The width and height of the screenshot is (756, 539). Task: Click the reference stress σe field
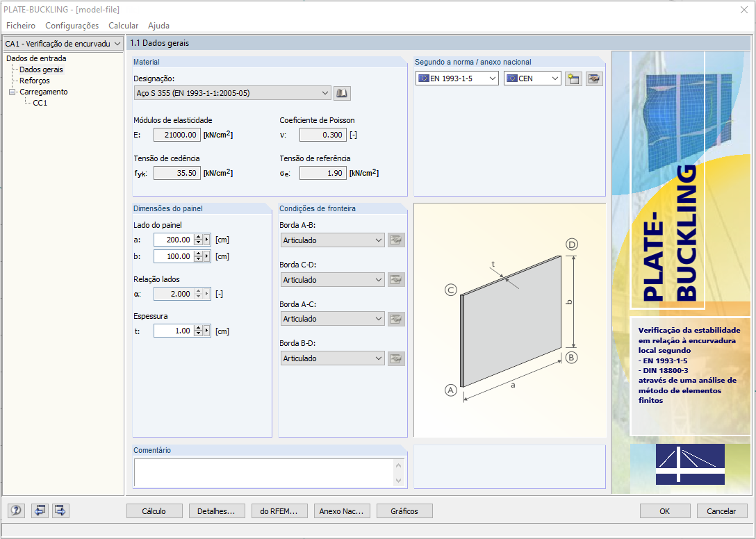pos(323,173)
